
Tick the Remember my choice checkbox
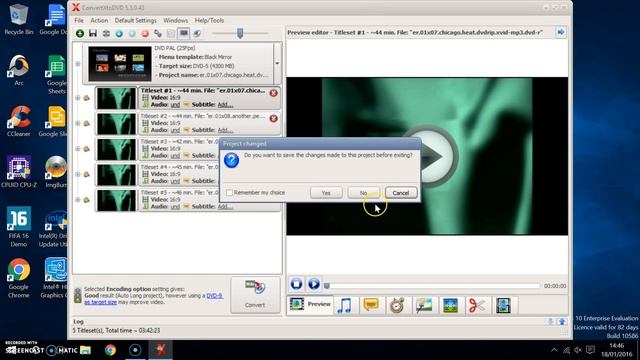click(x=229, y=193)
